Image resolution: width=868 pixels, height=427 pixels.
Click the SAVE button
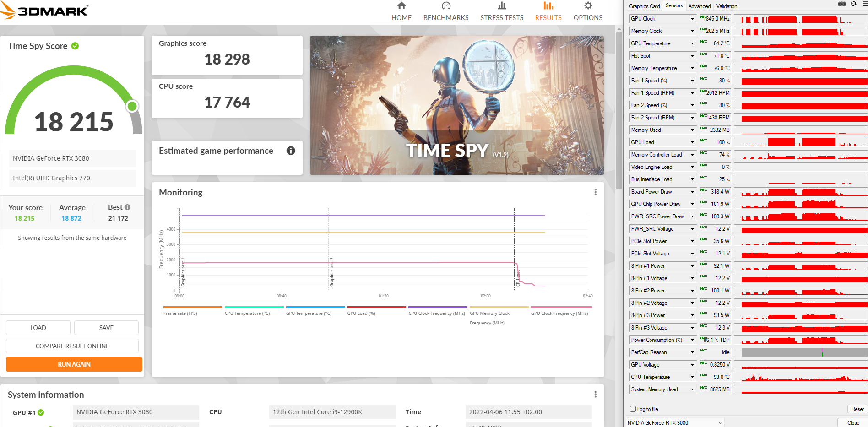(106, 328)
